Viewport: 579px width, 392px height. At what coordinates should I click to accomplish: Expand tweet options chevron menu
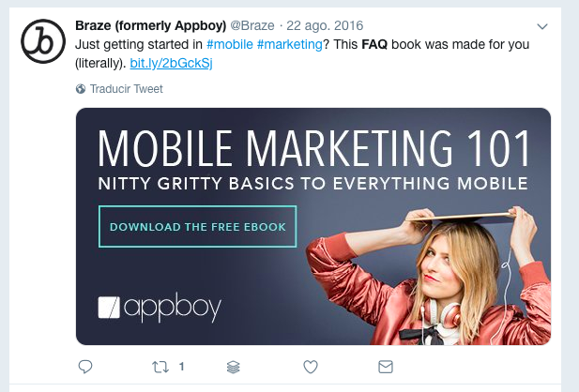point(542,26)
